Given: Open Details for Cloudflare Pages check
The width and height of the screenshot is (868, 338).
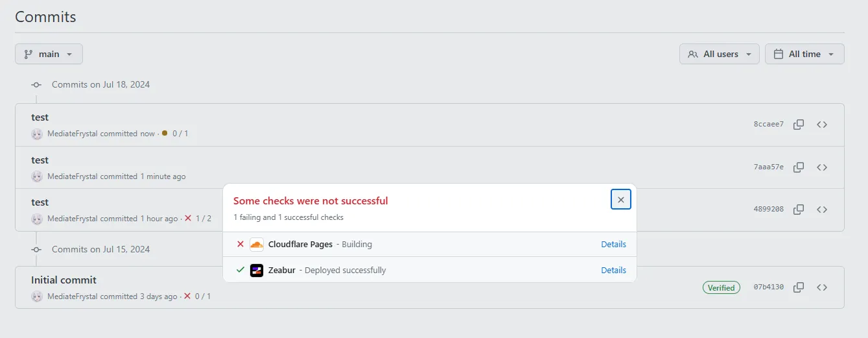Looking at the screenshot, I should point(613,245).
